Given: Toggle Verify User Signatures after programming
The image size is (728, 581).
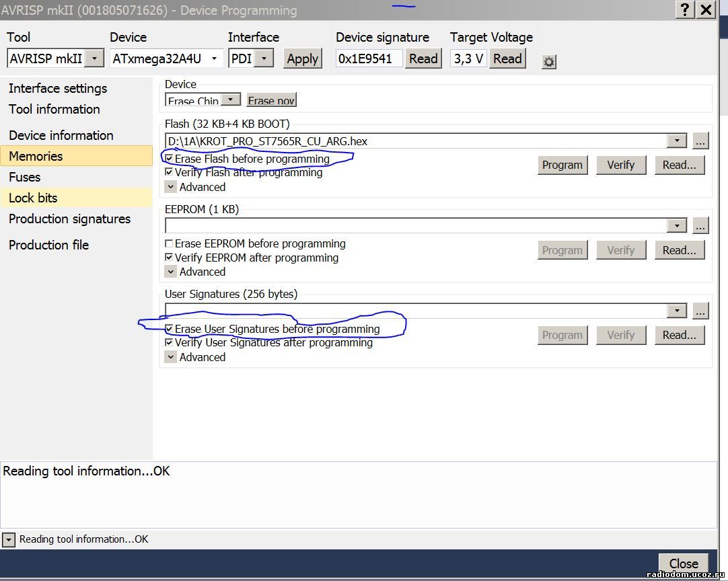Looking at the screenshot, I should click(x=169, y=342).
